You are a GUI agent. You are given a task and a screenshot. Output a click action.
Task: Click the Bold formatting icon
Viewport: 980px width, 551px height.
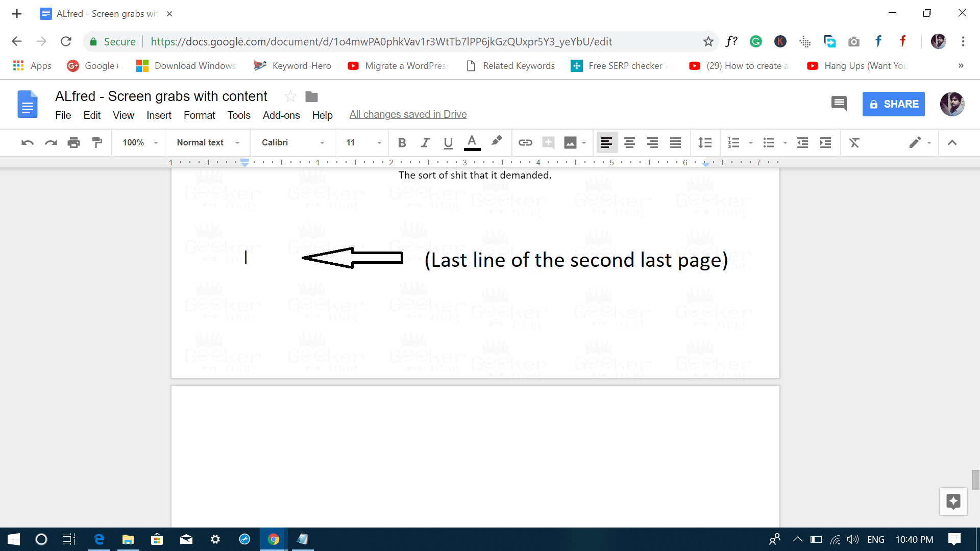pyautogui.click(x=401, y=142)
